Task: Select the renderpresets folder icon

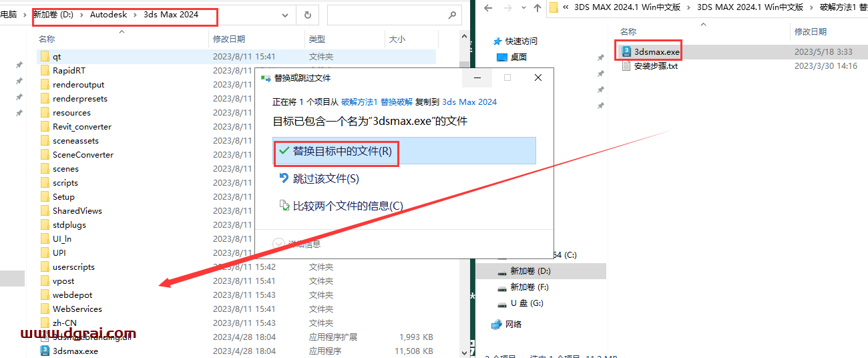Action: [x=45, y=98]
